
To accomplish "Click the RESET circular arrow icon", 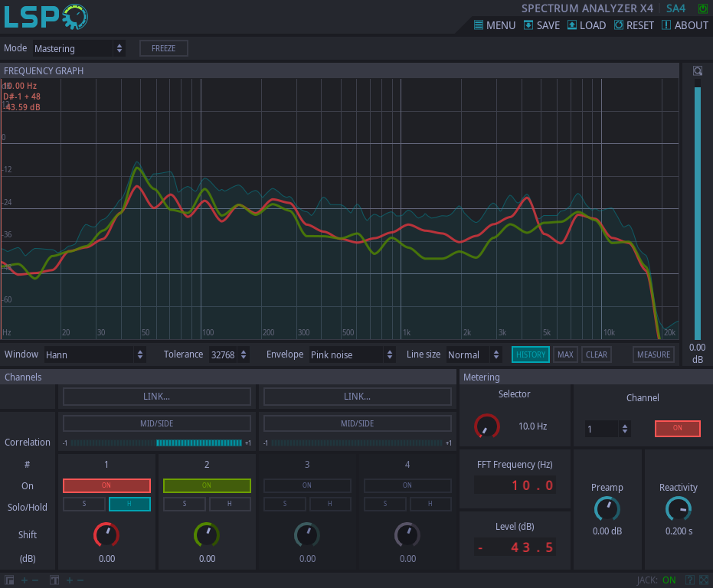I will pos(619,25).
